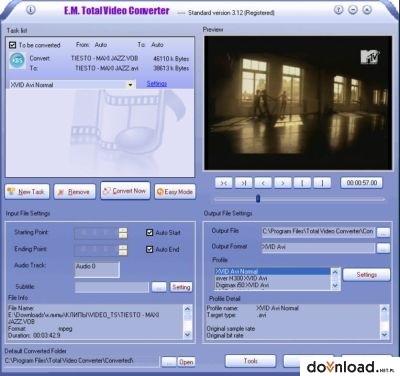Screen dimensions: 400x376
Task: Click the next frame arrow button
Action: click(x=283, y=183)
